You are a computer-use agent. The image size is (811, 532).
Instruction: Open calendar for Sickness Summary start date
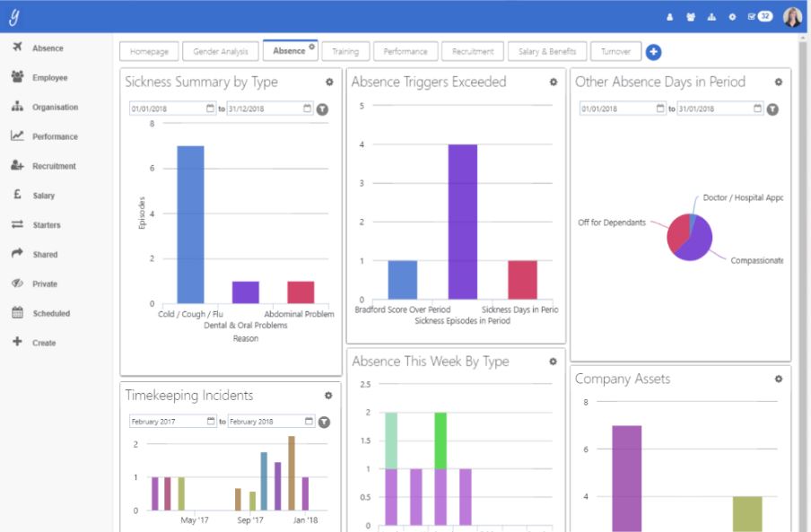click(x=211, y=108)
